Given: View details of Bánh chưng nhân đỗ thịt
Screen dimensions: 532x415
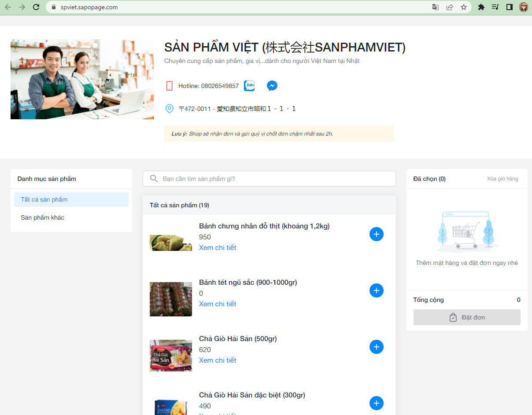Looking at the screenshot, I should point(218,248).
